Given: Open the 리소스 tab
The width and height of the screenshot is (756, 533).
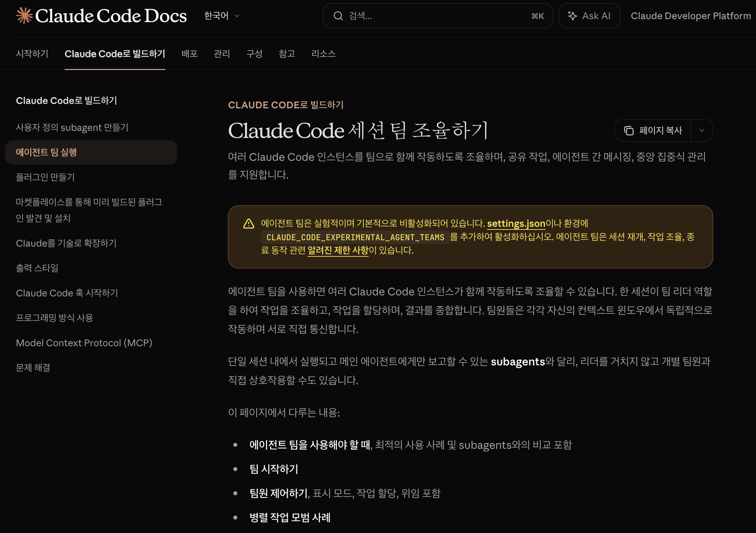Looking at the screenshot, I should (323, 54).
